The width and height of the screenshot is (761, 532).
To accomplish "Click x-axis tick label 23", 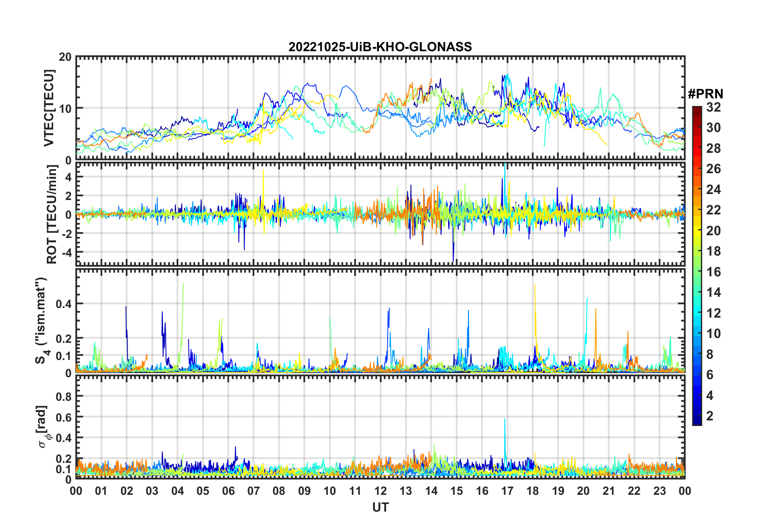I will (659, 490).
